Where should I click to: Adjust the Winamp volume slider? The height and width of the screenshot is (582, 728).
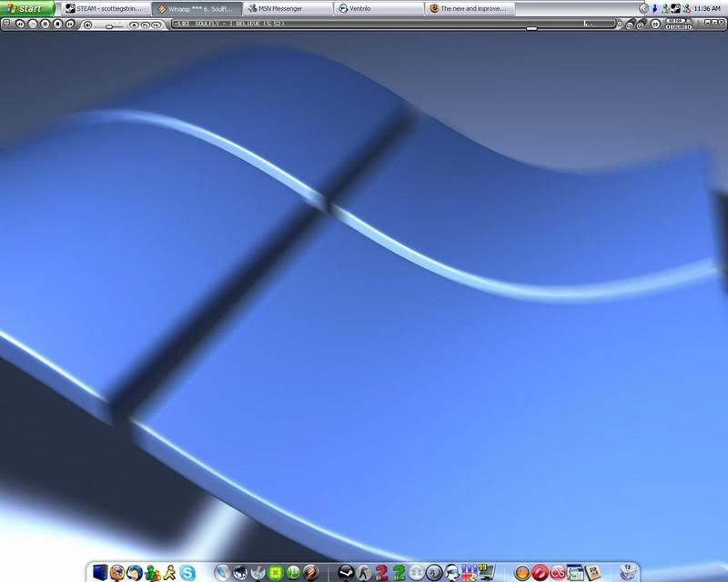[x=108, y=26]
